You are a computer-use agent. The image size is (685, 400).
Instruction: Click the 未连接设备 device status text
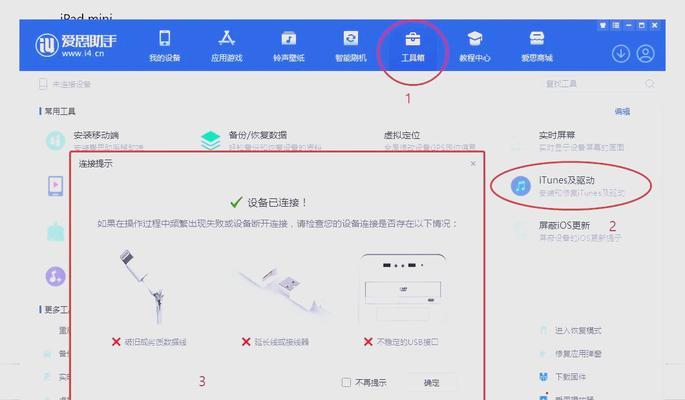pyautogui.click(x=72, y=84)
